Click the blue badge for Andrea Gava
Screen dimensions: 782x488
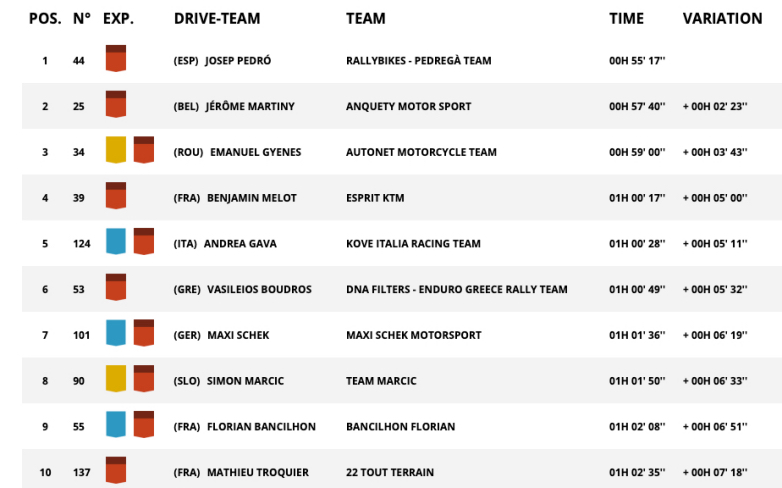coord(116,241)
